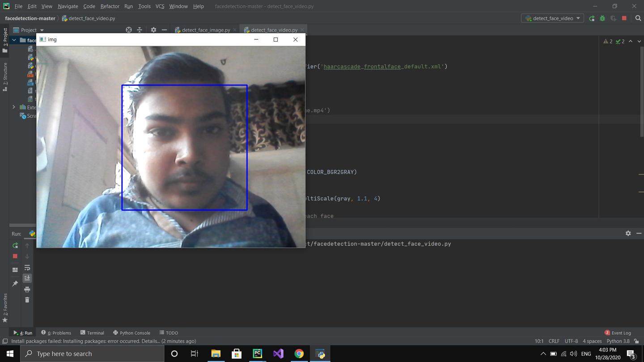Screen dimensions: 644x362
Task: Open File Explorer from taskbar
Action: pyautogui.click(x=216, y=354)
